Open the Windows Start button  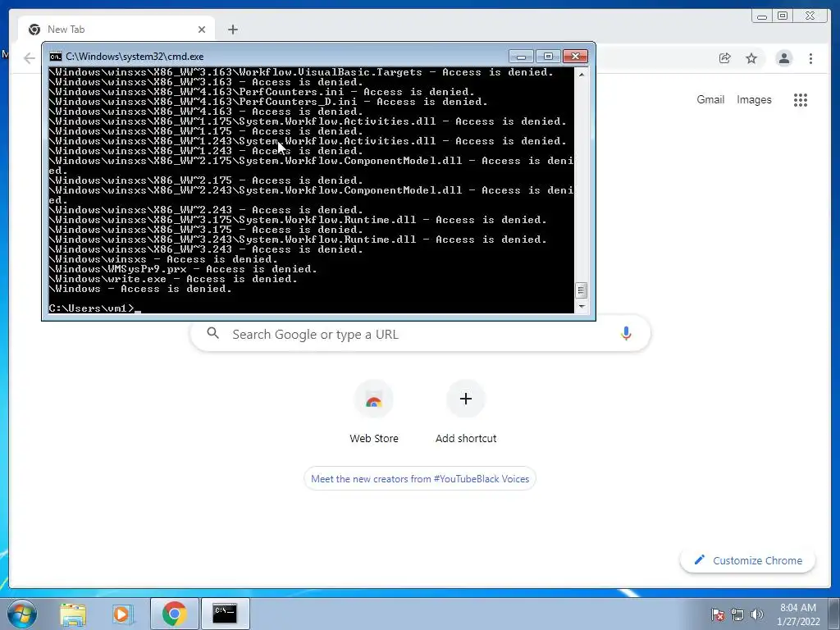pyautogui.click(x=22, y=614)
